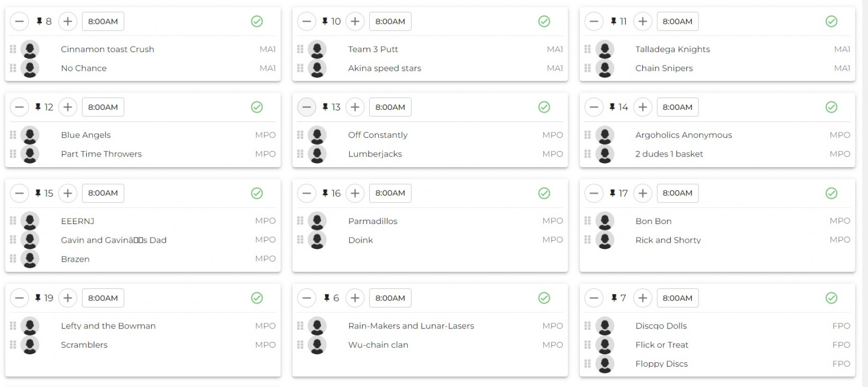
Task: Open the 8:00AM time field on card 12
Action: [x=103, y=107]
